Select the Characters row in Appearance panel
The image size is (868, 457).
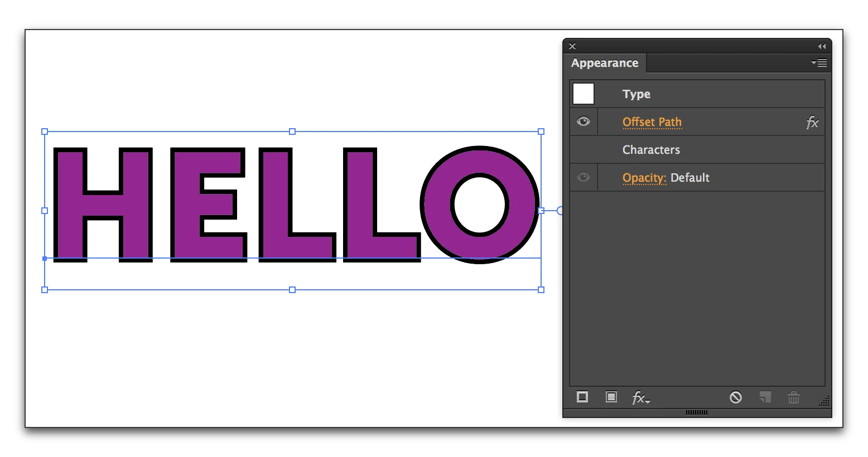click(697, 149)
